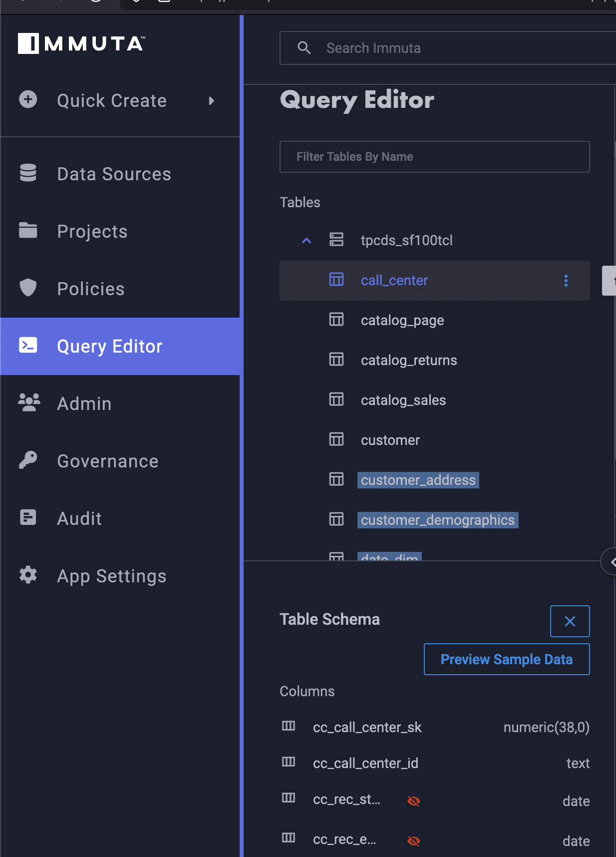Click the cc_call_center_sk column icon

click(x=289, y=726)
